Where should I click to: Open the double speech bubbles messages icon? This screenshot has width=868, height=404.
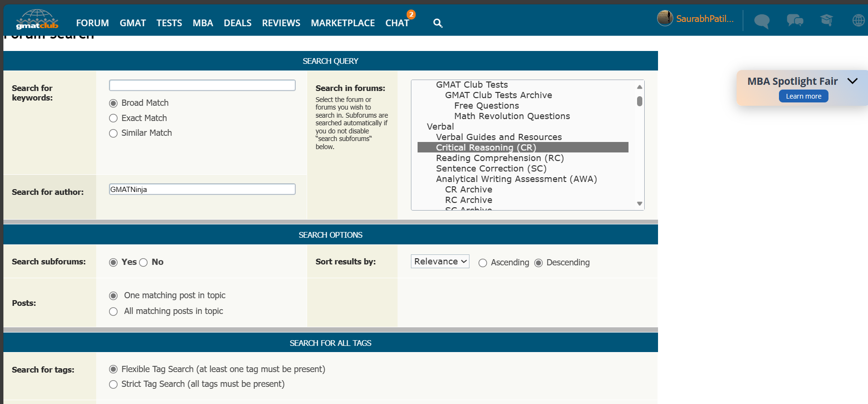pos(795,20)
